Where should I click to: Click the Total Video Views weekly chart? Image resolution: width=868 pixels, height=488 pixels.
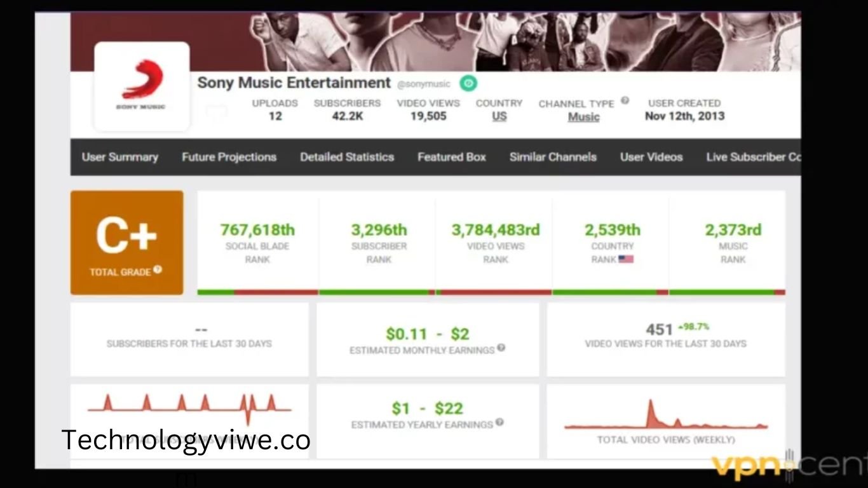pos(666,416)
